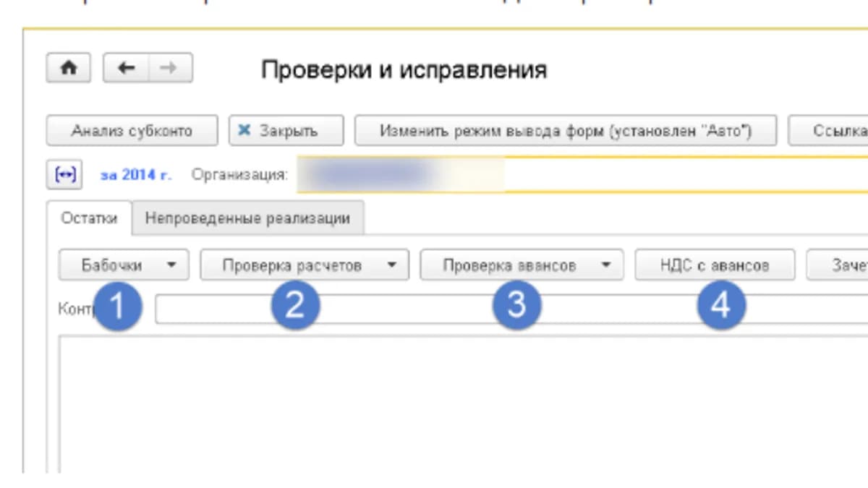This screenshot has height=488, width=868.
Task: Go forward with the right arrow button
Action: (x=171, y=68)
